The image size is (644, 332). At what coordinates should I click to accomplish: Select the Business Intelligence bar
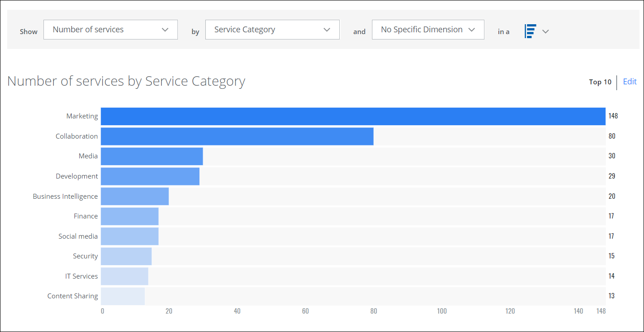coord(134,197)
